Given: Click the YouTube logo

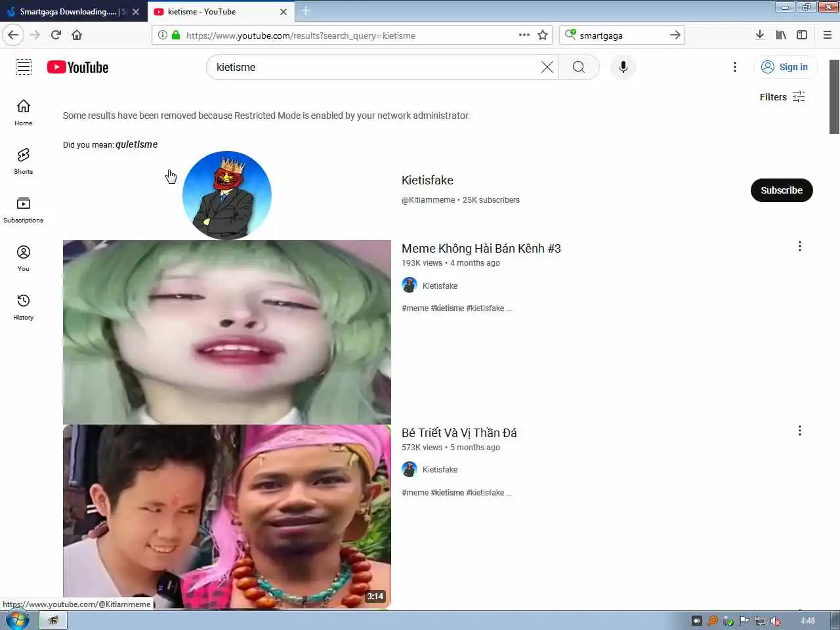Looking at the screenshot, I should pos(77,67).
